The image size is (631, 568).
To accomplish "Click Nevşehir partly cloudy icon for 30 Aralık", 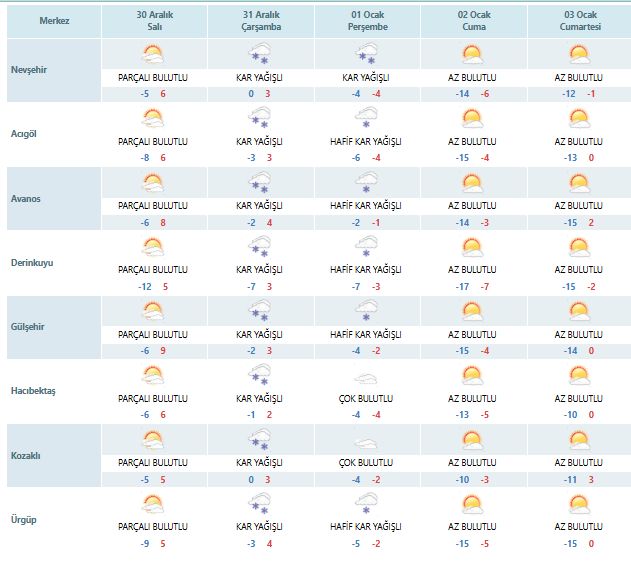I will click(x=153, y=55).
